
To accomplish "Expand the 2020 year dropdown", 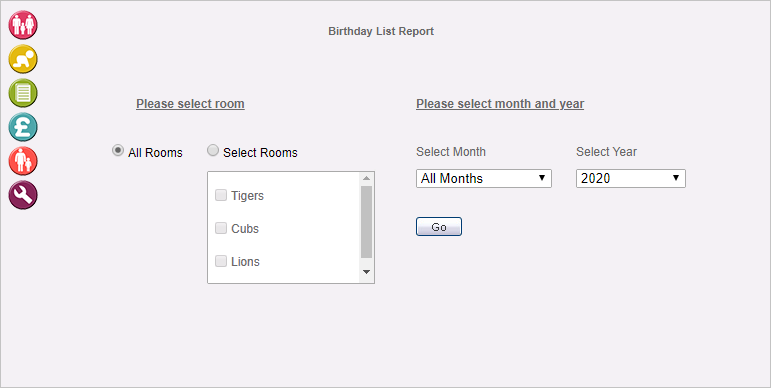I will point(631,179).
